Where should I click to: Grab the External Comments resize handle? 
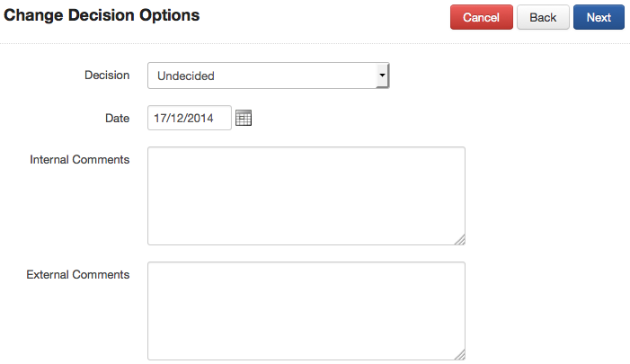pyautogui.click(x=460, y=355)
